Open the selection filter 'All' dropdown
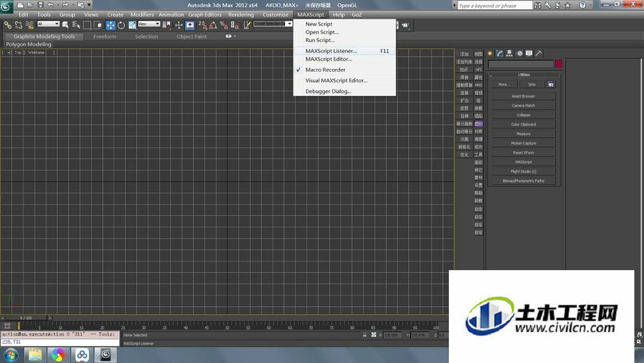The height and width of the screenshot is (363, 644). pos(48,24)
